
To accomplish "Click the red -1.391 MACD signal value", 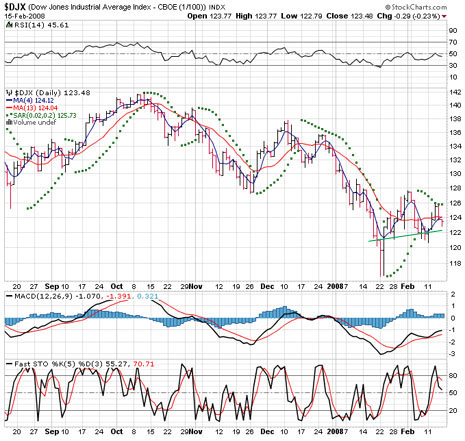I will [119, 296].
